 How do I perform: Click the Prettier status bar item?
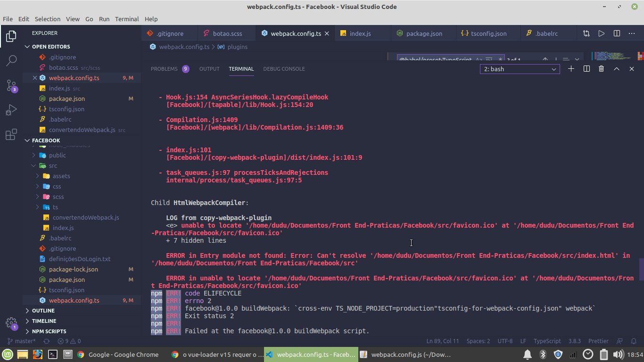click(x=598, y=341)
